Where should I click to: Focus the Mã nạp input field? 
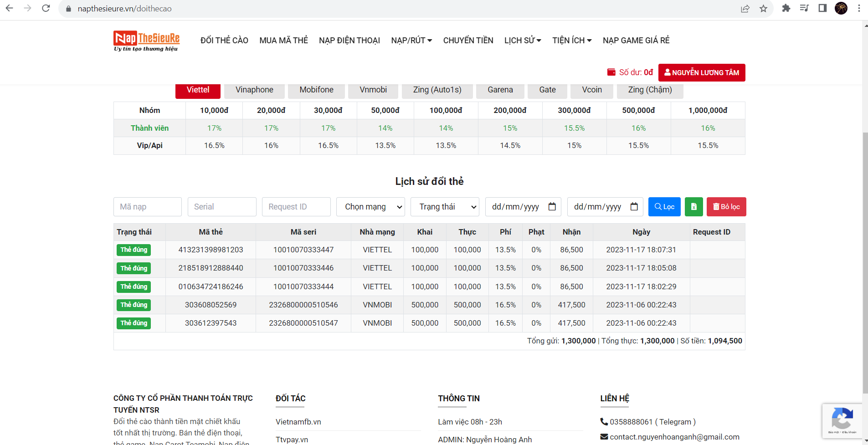[x=147, y=207]
